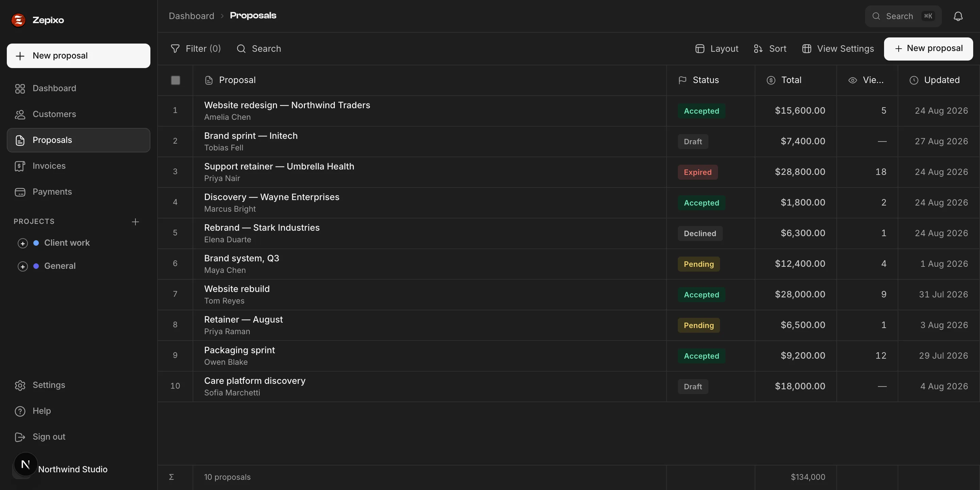Open Help in sidebar
Screen dimensions: 980x490
pos(78,411)
